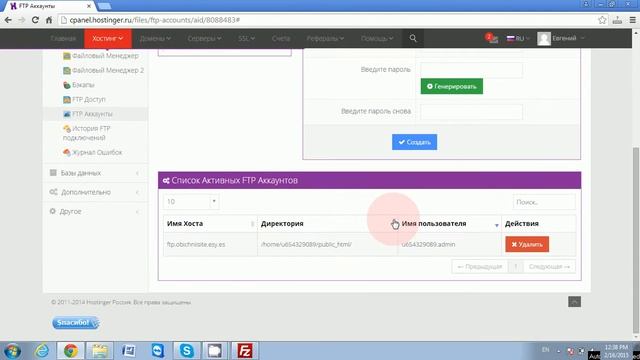Open Файловый Менеджер in sidebar
Screen dimensions: 640x360
101,56
